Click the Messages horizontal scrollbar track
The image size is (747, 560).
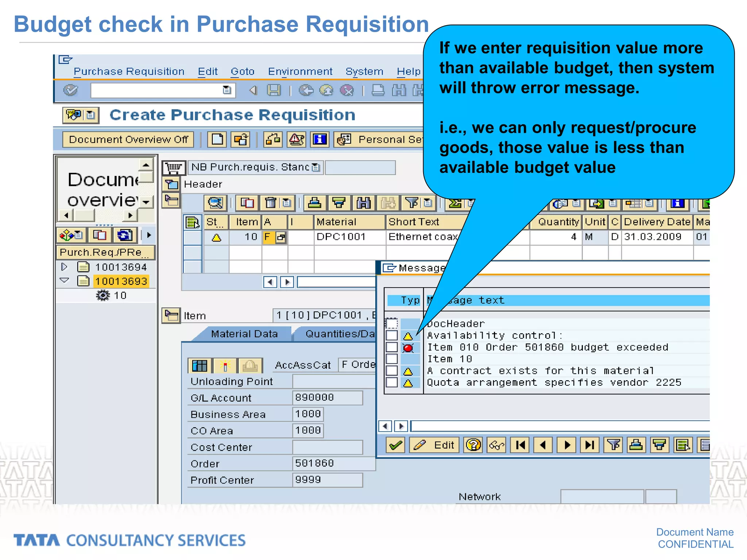coord(560,426)
